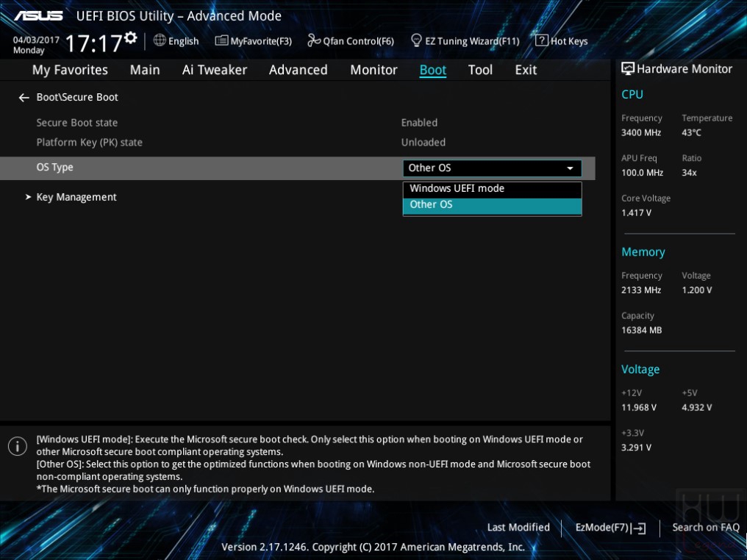Click the back arrow beside Boot\Secure Boot
This screenshot has height=560, width=747.
[x=24, y=98]
